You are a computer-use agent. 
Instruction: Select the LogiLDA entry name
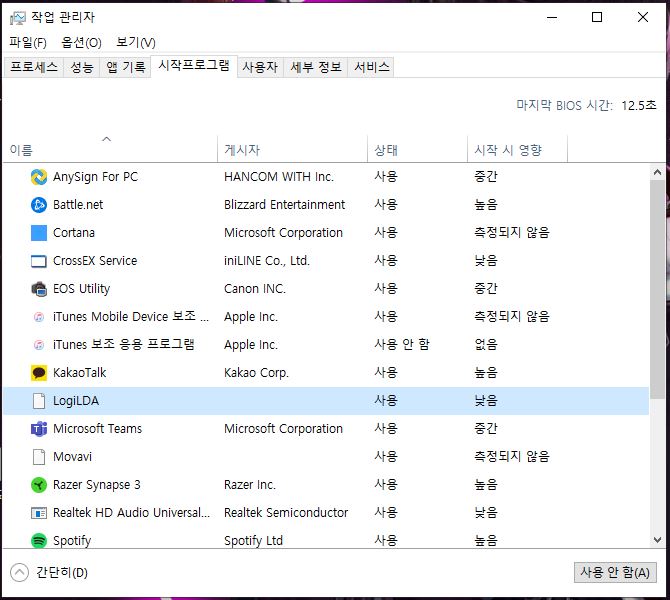[x=76, y=401]
